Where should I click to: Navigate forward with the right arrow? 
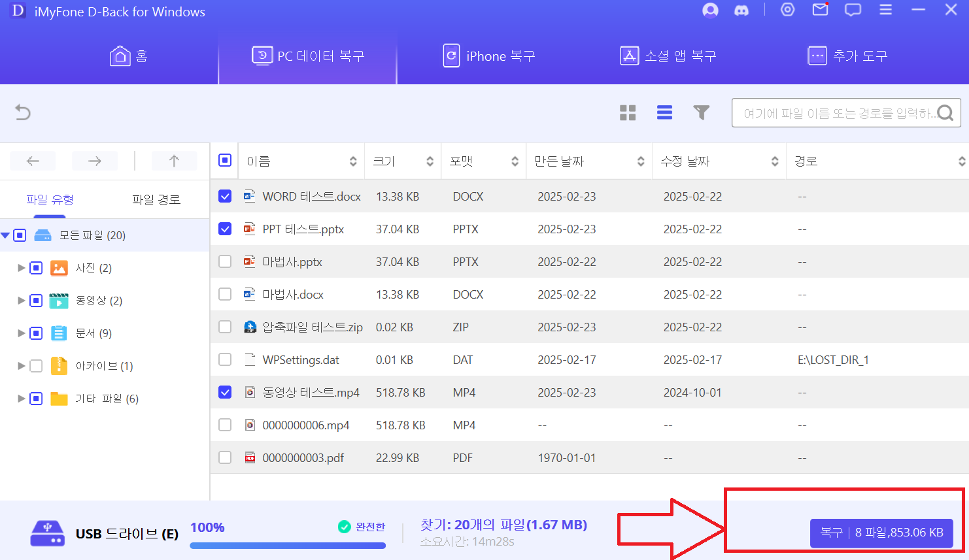[95, 161]
